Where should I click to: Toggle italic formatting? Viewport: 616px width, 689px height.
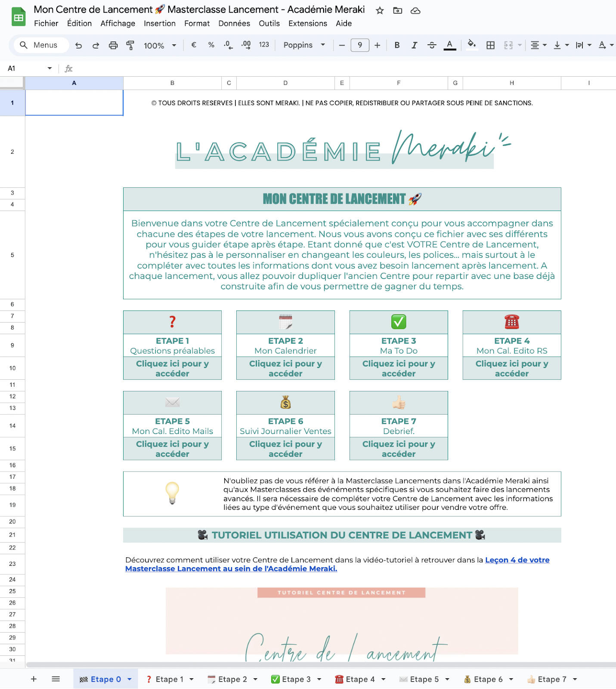pyautogui.click(x=414, y=45)
